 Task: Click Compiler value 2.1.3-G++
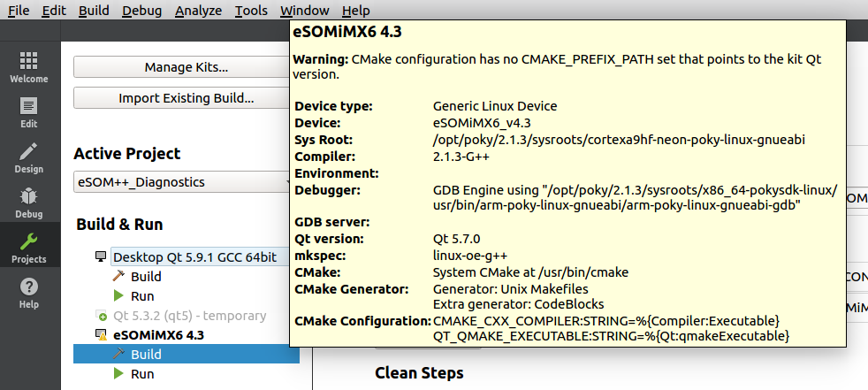(x=461, y=157)
